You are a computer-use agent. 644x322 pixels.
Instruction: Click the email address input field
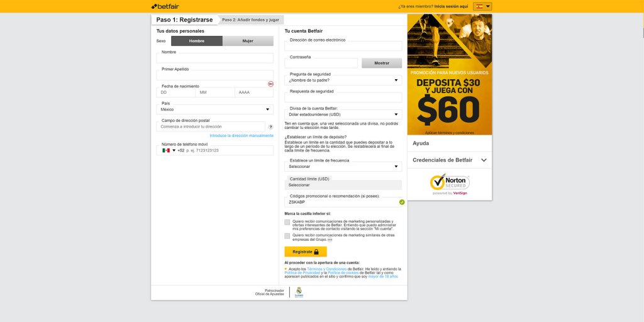coord(343,46)
